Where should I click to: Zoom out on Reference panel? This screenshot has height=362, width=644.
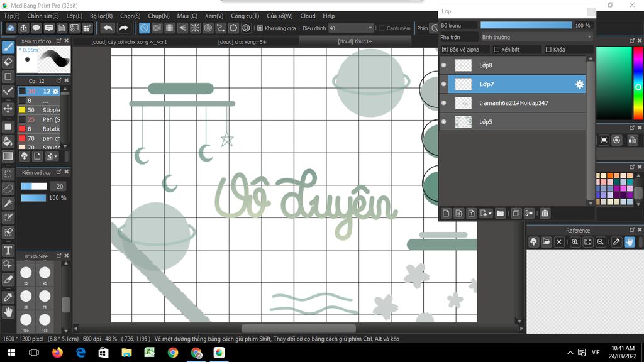600,242
